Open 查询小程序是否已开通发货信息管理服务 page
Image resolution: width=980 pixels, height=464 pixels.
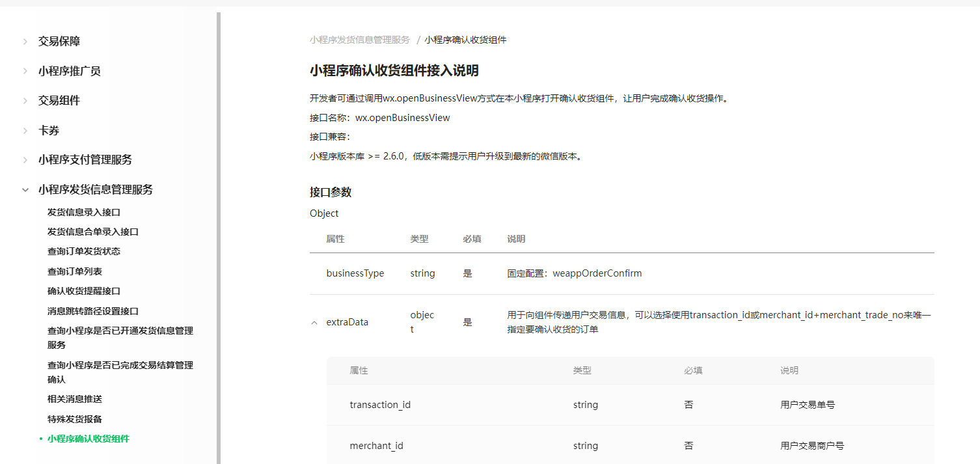point(120,338)
